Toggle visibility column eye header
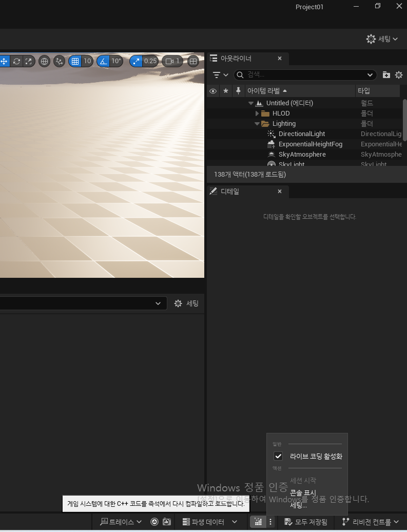Viewport: 407px width, 532px height. (x=213, y=91)
